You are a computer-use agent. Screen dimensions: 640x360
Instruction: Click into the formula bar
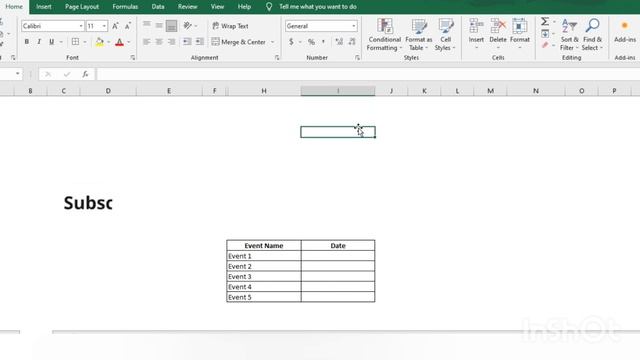point(367,74)
